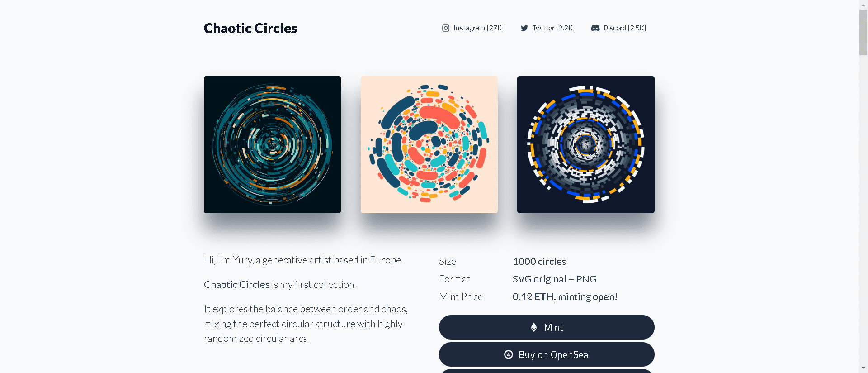Click the Ethereum diamond icon on the Mint button
Viewport: 868px width, 373px height.
pos(534,327)
